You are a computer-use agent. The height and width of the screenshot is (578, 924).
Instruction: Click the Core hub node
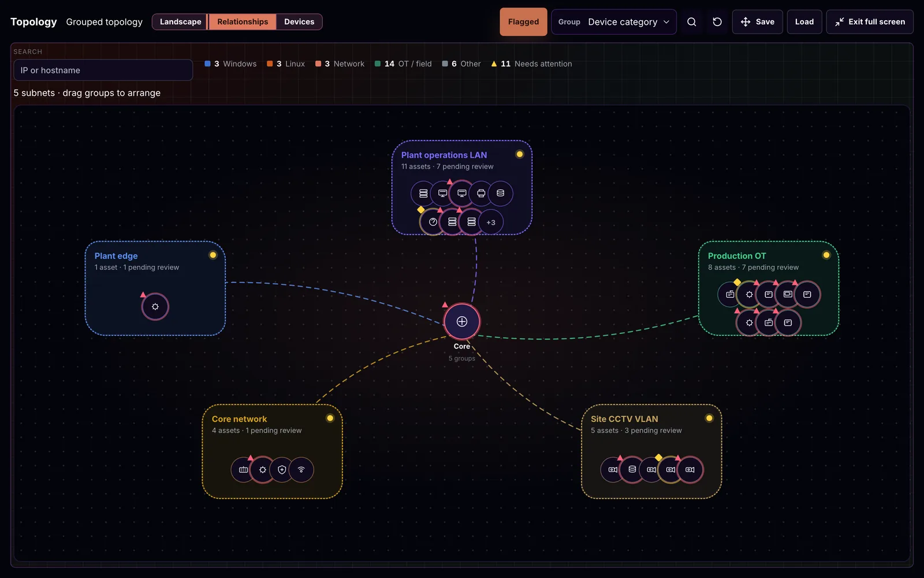pyautogui.click(x=462, y=321)
